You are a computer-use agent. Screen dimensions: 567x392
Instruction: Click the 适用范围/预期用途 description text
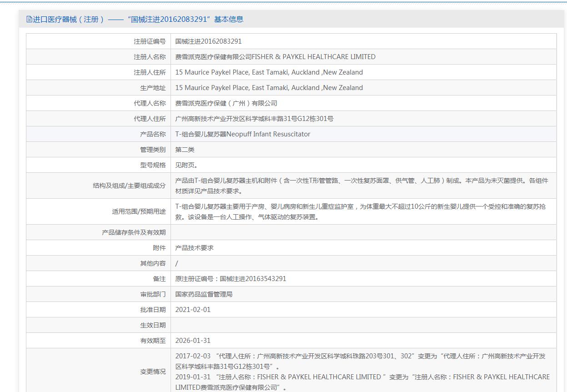point(360,211)
